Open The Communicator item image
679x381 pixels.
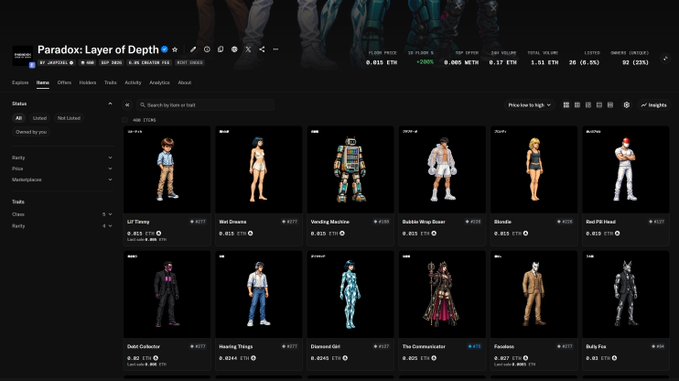[x=442, y=294]
